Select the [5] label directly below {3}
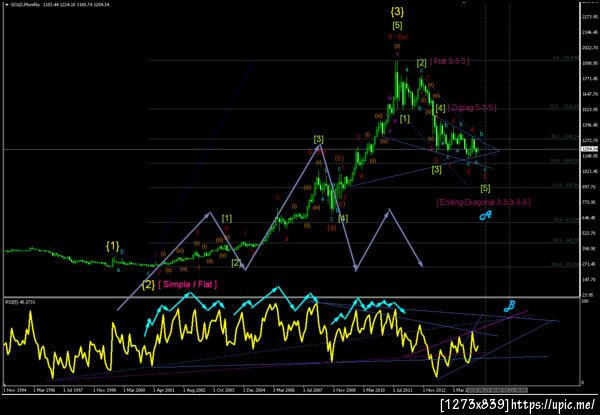The height and width of the screenshot is (415, 600). click(397, 26)
